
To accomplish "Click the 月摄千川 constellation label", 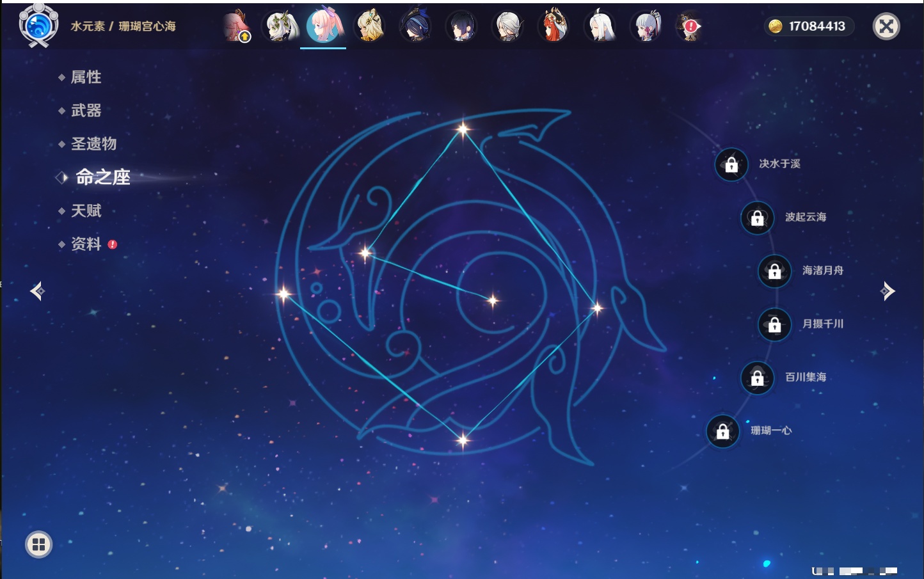I will coord(823,324).
